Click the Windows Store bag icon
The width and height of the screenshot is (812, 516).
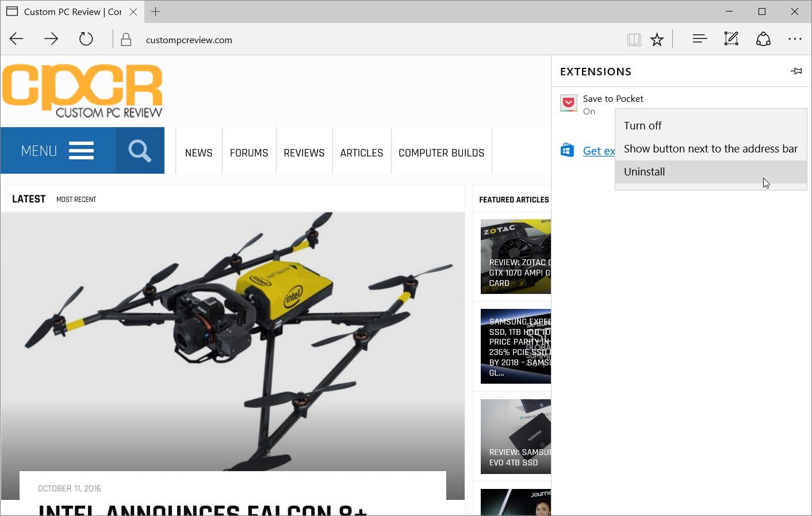pyautogui.click(x=567, y=150)
